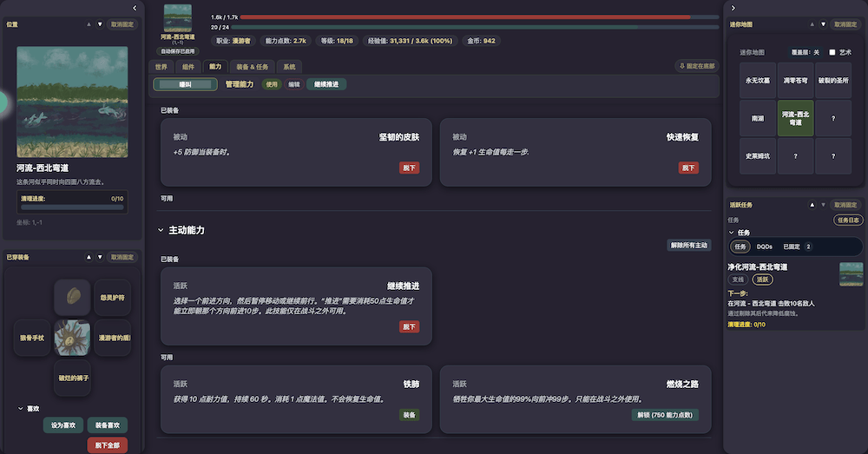The height and width of the screenshot is (454, 868).
Task: Switch to the 装备 & 任务 tab
Action: tap(253, 66)
